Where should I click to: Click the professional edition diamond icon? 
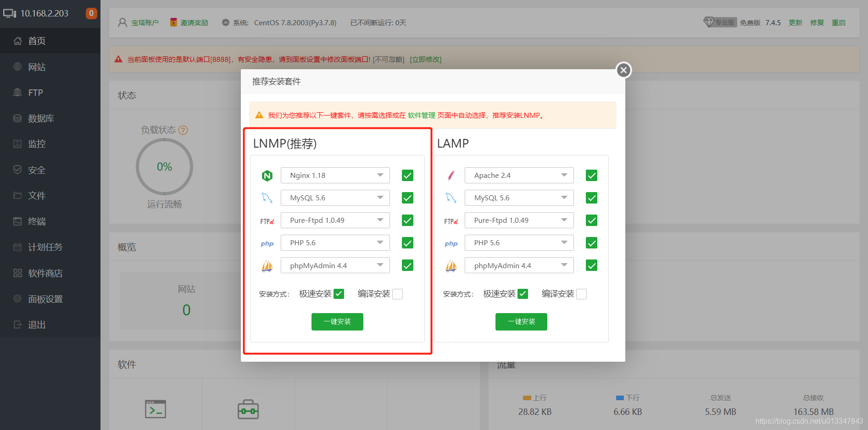tap(709, 22)
